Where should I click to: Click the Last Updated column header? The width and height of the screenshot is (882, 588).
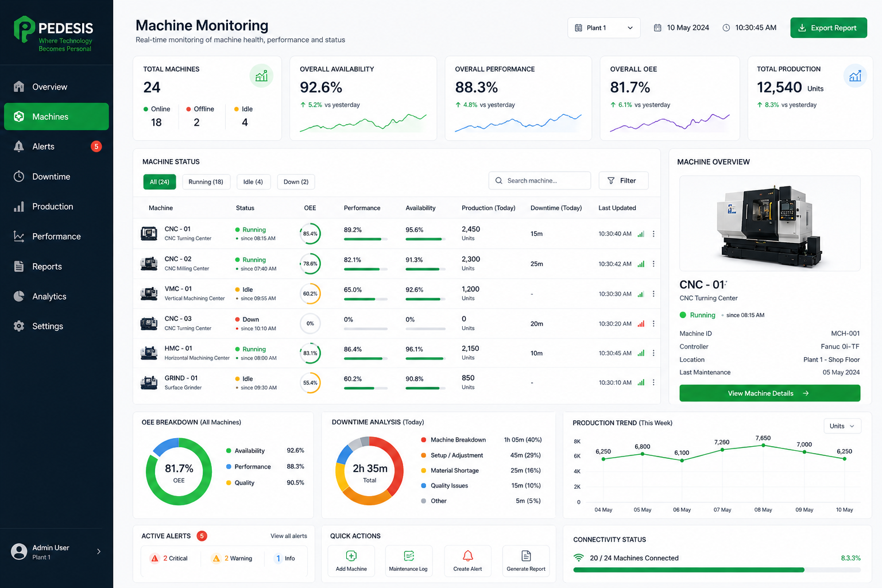[617, 208]
